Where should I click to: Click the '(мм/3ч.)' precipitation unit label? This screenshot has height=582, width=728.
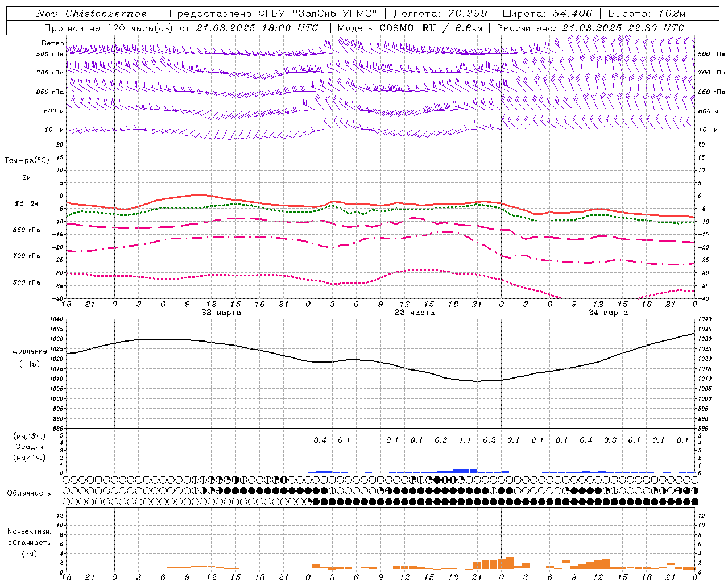pos(30,436)
